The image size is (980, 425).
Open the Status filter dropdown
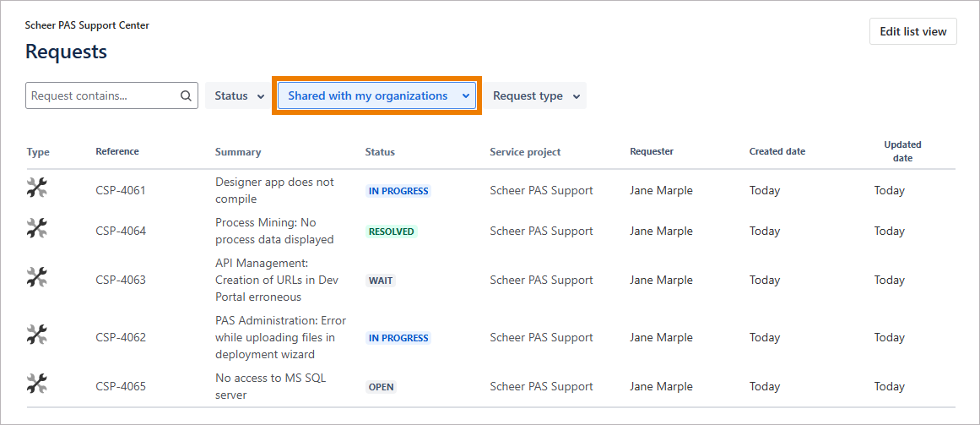239,96
